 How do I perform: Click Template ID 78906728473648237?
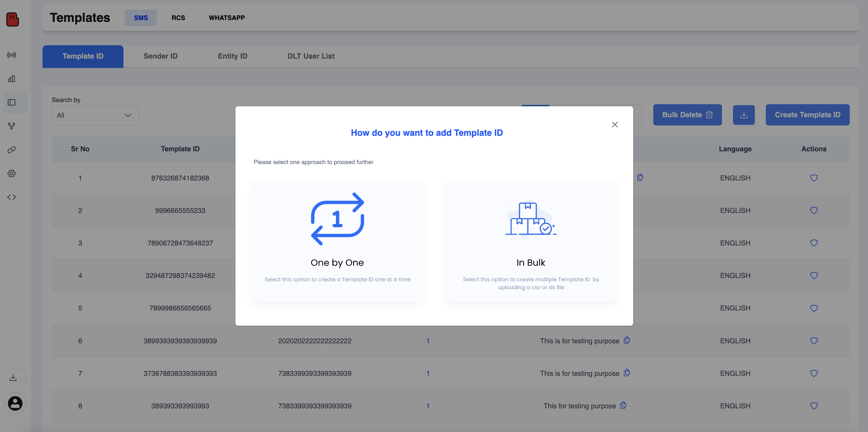180,243
